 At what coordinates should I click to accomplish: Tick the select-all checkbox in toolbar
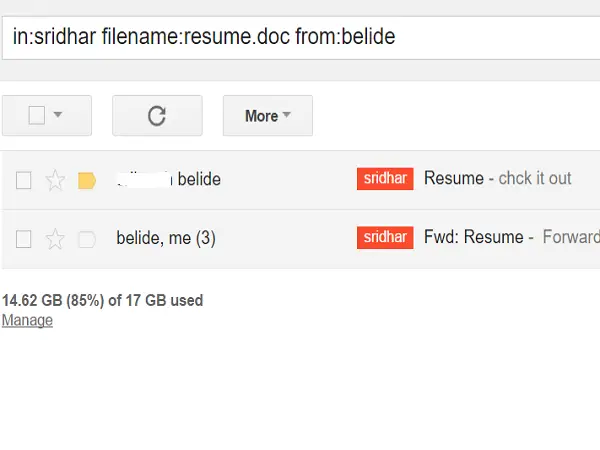37,115
